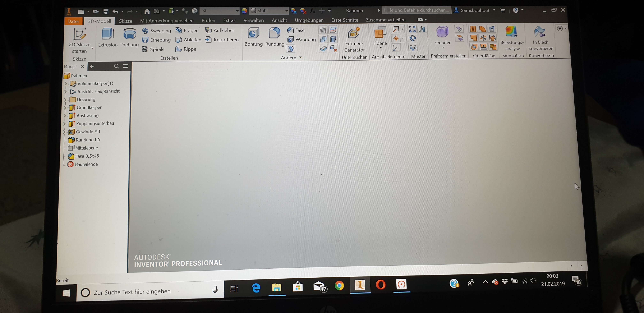Open the Ändern panel dropdown arrow

(300, 57)
